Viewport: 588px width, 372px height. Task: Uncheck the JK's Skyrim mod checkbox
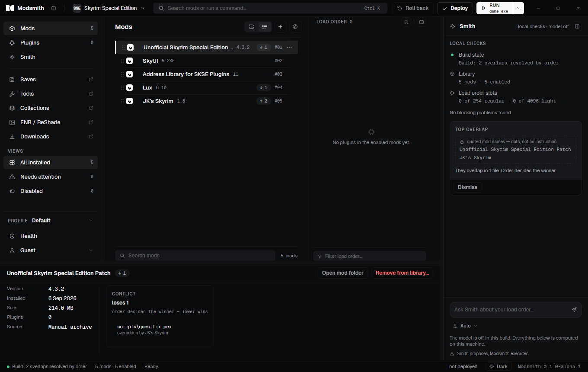coord(129,101)
